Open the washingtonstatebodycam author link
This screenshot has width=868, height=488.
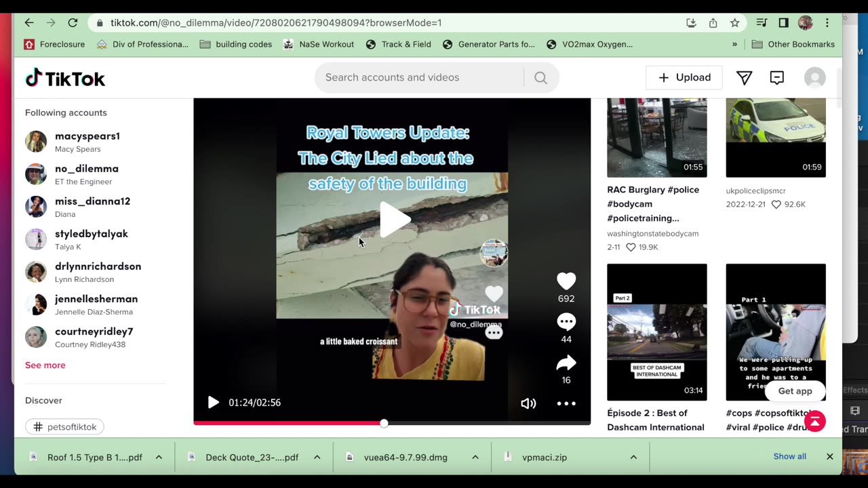coord(652,233)
